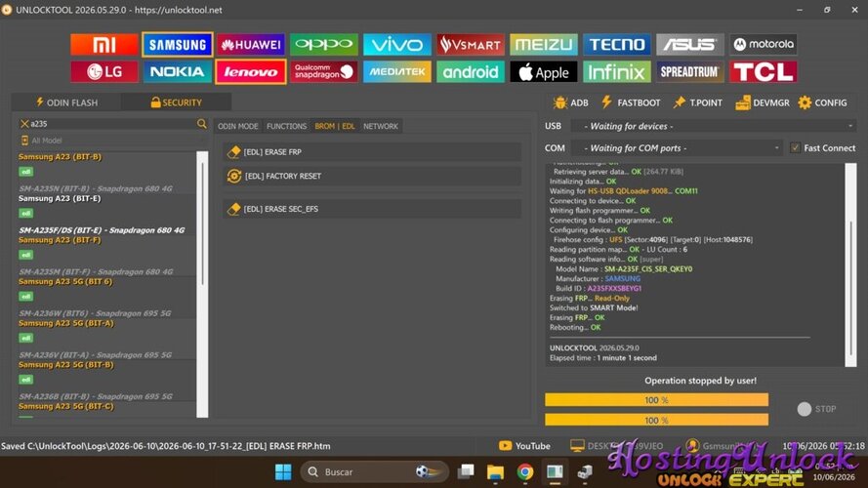Click the Build ID A235FXXSBEYG1 log line
Screen dimensions: 868x488
[599, 288]
